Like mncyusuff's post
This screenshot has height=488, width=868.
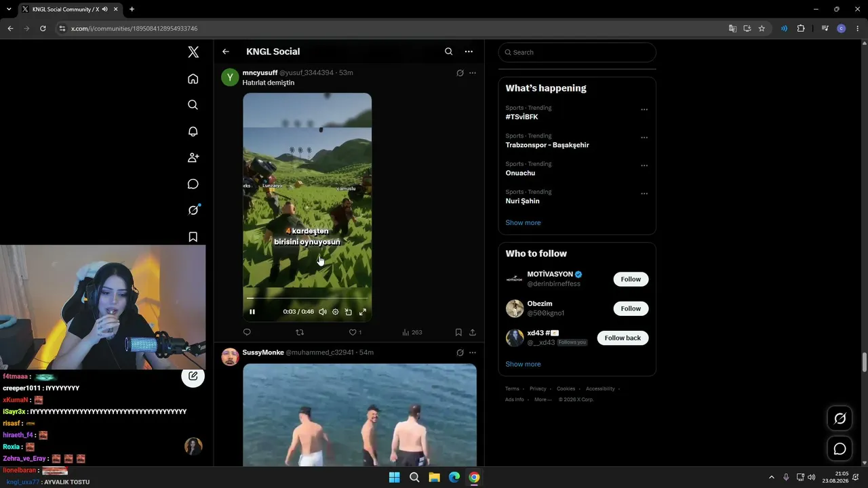[x=355, y=332]
